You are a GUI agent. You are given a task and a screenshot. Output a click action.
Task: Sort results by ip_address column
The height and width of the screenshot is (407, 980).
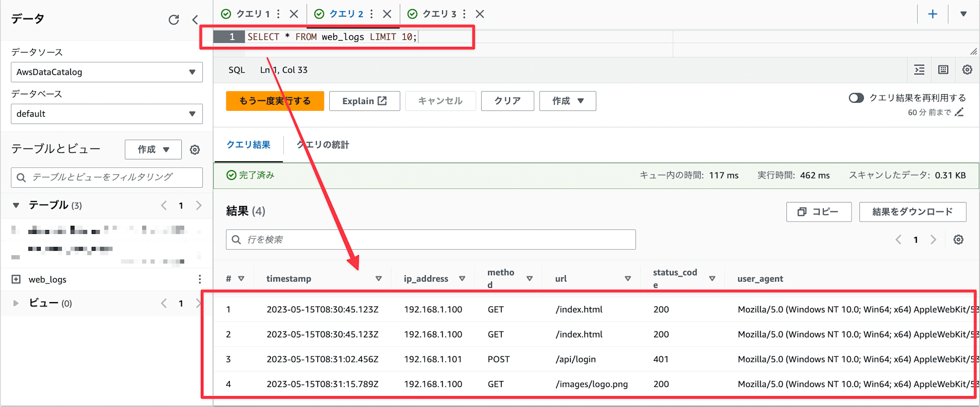(462, 279)
